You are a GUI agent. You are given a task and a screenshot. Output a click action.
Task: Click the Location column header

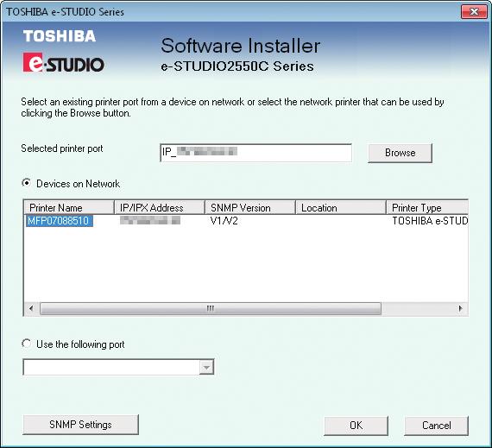click(x=341, y=208)
